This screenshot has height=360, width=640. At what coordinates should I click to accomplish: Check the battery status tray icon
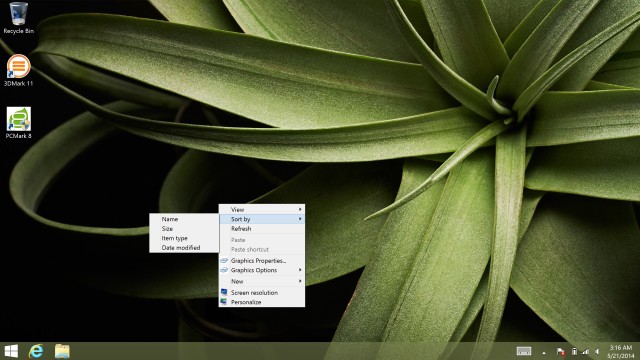coord(574,351)
